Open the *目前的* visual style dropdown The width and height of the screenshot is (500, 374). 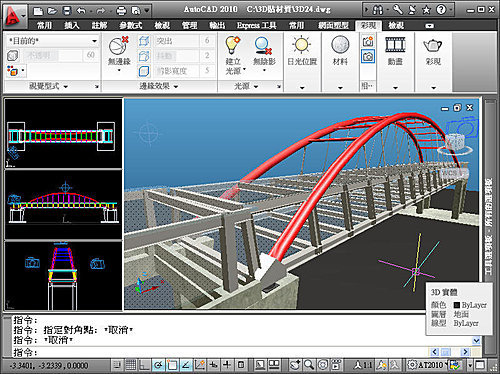tap(53, 41)
